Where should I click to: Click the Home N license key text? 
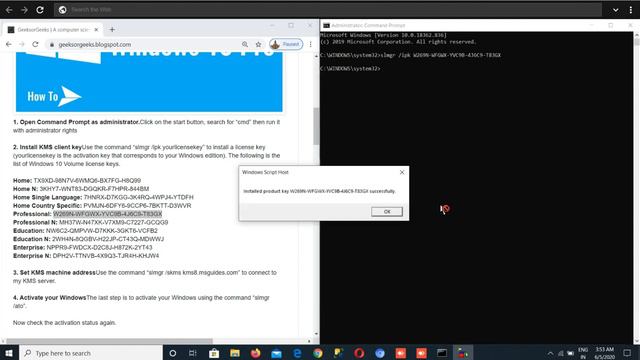pos(94,189)
